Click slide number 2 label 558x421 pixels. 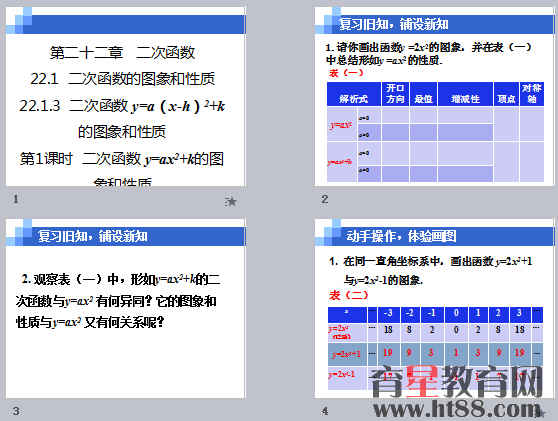click(325, 199)
